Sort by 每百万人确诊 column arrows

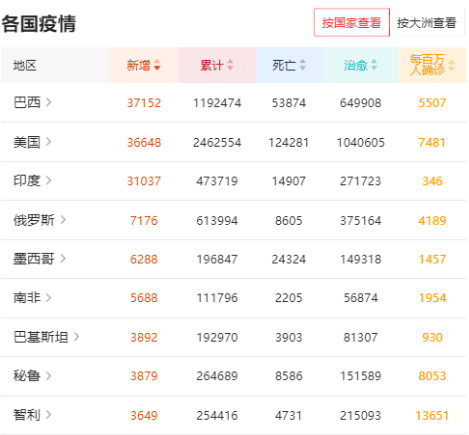point(452,65)
